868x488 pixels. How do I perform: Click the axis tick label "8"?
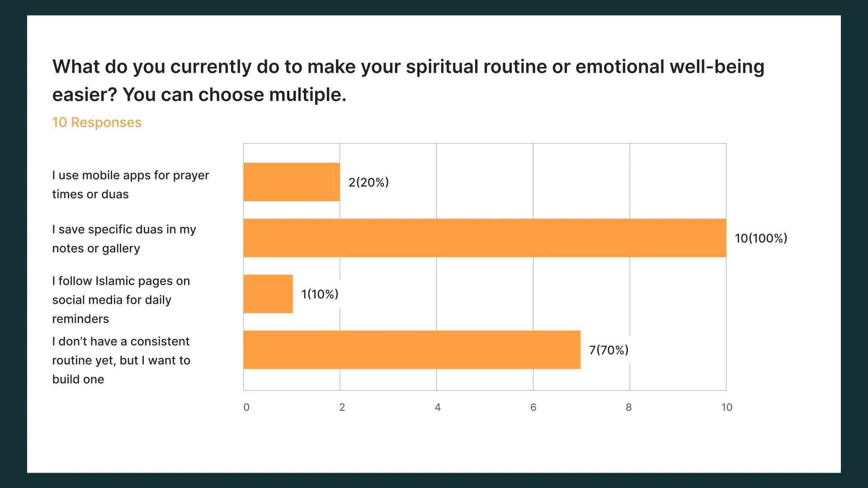tap(628, 407)
